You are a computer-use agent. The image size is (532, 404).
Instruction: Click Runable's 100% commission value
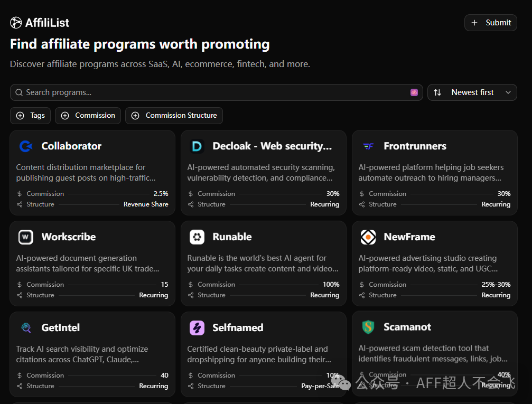(x=331, y=285)
